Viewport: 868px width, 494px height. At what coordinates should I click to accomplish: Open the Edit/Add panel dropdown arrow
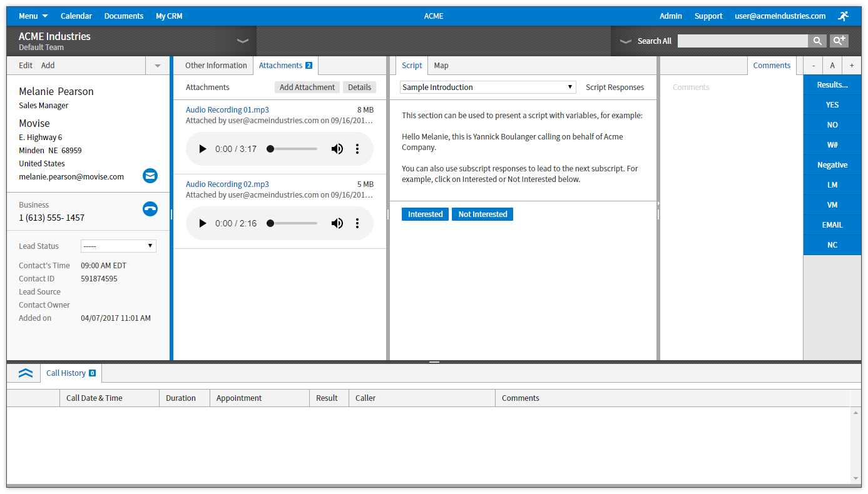tap(158, 66)
